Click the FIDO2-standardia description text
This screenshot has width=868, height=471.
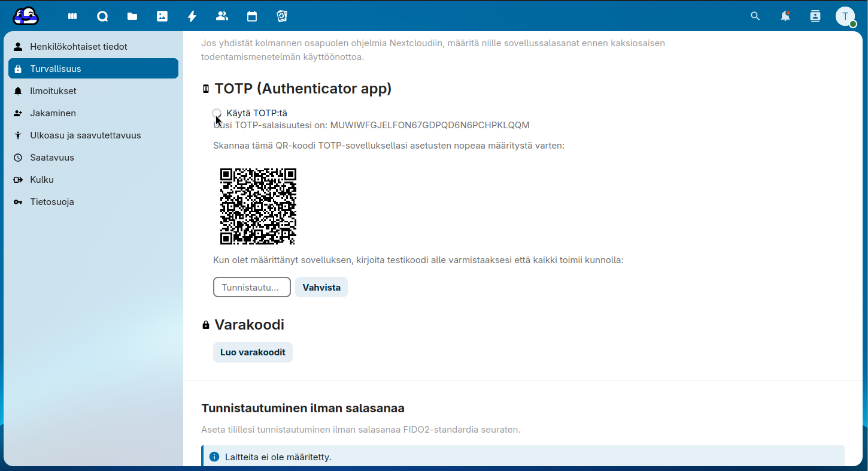coord(361,430)
